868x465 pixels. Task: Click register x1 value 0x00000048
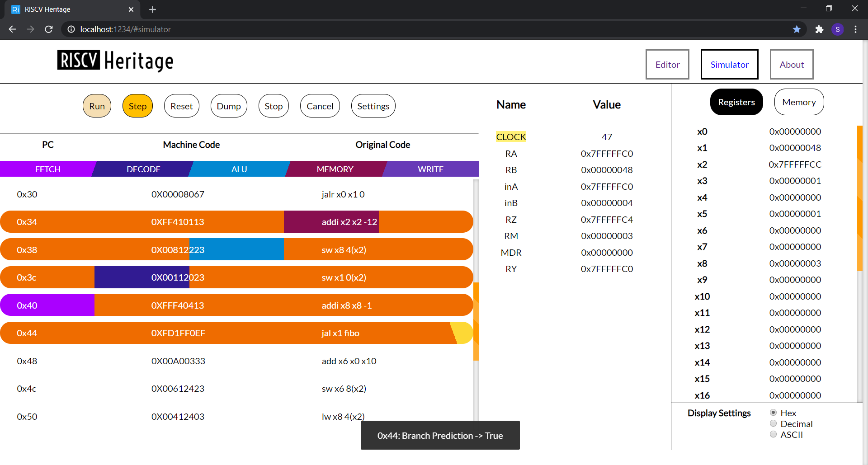(x=795, y=148)
